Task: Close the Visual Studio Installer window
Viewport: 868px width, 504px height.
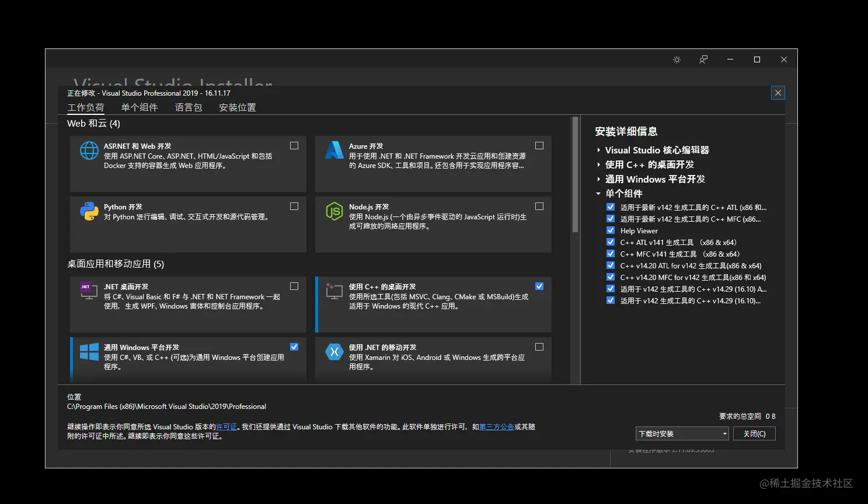Action: click(784, 60)
